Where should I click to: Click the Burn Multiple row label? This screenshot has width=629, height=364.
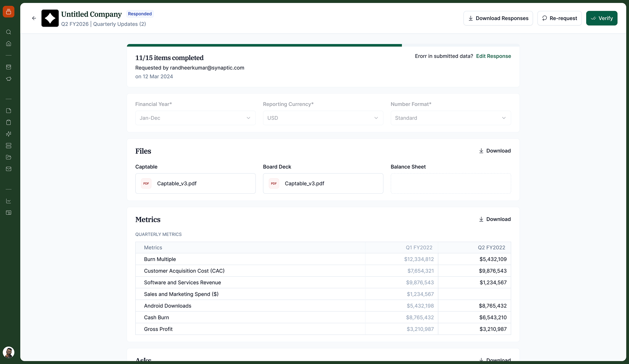pyautogui.click(x=160, y=259)
